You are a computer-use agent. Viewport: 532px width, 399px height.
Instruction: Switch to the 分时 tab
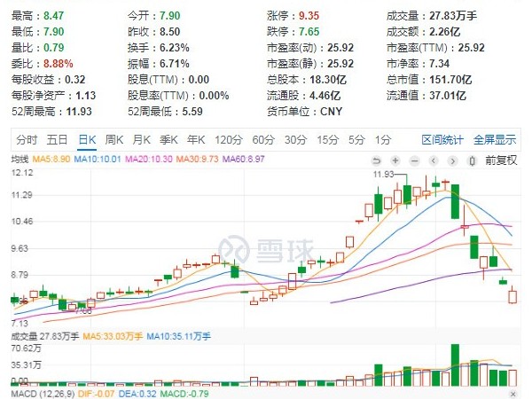(27, 140)
